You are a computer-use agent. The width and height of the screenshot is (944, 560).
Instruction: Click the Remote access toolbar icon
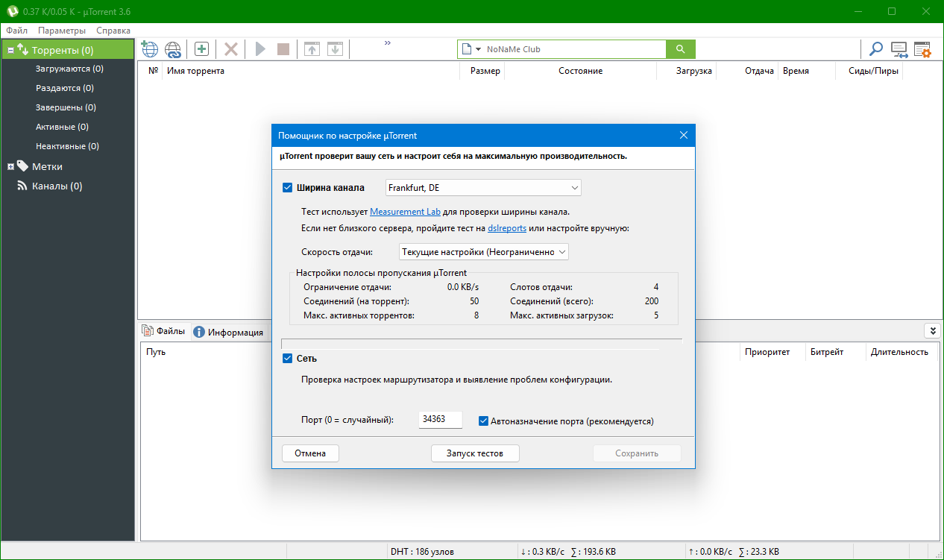click(x=899, y=49)
